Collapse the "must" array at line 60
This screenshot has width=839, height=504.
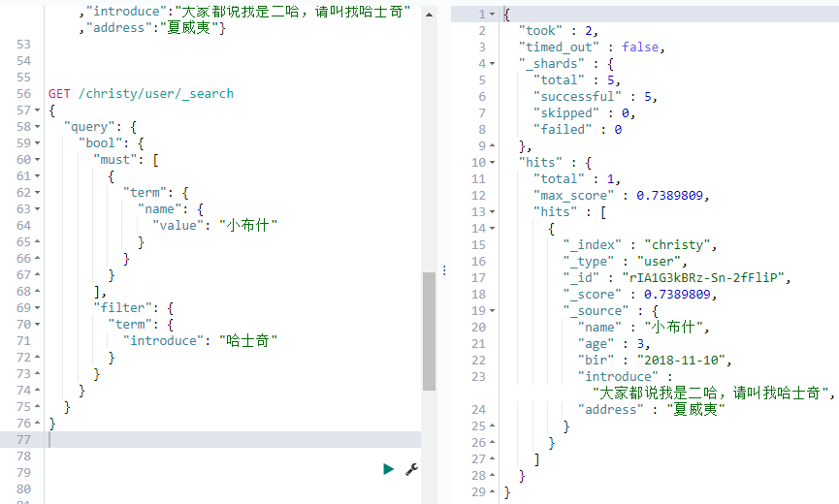[38, 160]
